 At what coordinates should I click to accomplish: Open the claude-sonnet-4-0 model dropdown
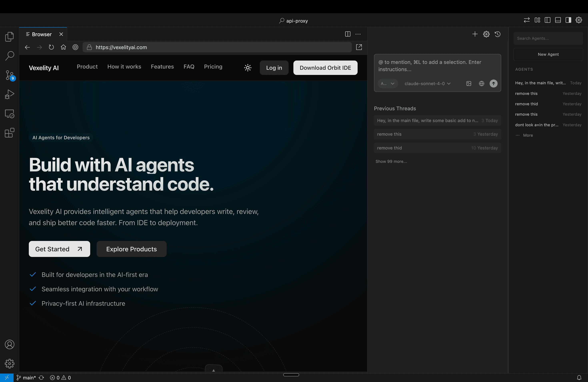[x=427, y=84]
